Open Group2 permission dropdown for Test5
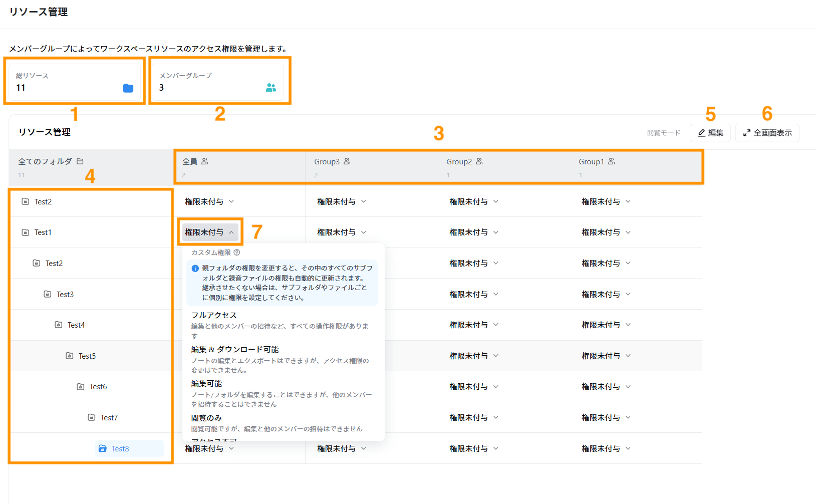The width and height of the screenshot is (816, 504). coord(474,356)
